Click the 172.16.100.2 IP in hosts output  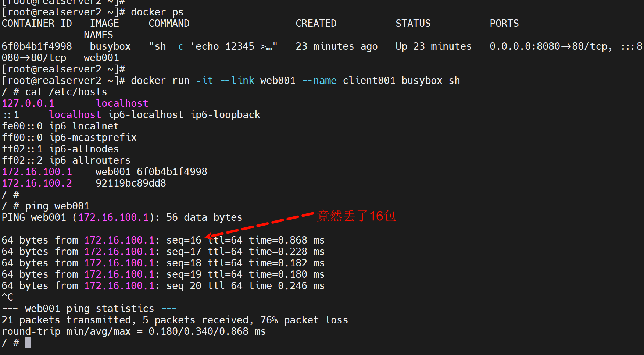[37, 183]
